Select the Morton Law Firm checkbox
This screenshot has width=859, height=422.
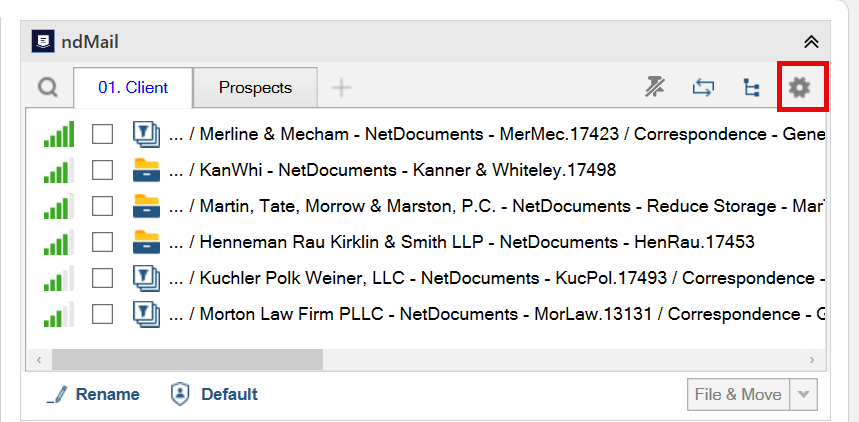coord(102,314)
